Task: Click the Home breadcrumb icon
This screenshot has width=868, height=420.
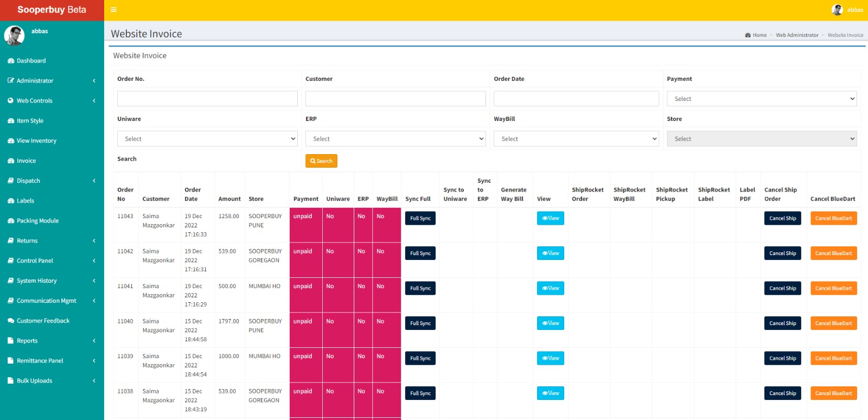Action: [748, 35]
